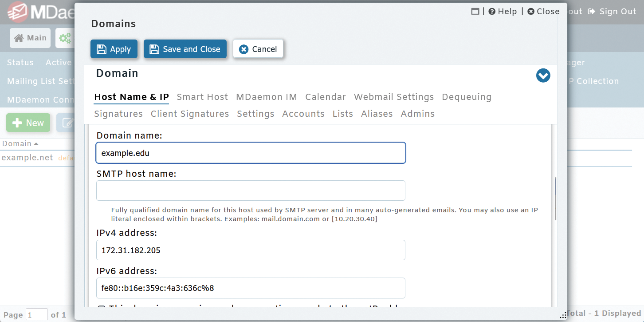Open the MDaemon IM tab
This screenshot has height=322, width=644.
click(x=267, y=97)
